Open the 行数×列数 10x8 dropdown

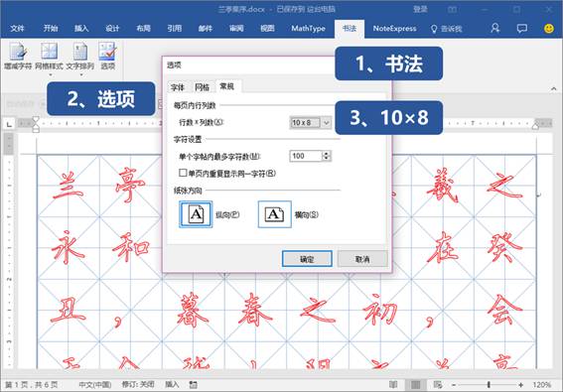point(310,122)
